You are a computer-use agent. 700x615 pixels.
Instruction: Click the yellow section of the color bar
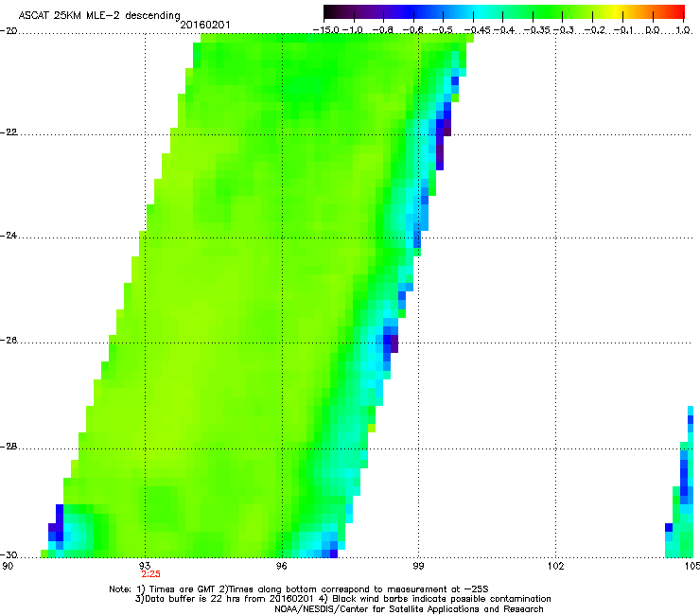pyautogui.click(x=616, y=12)
